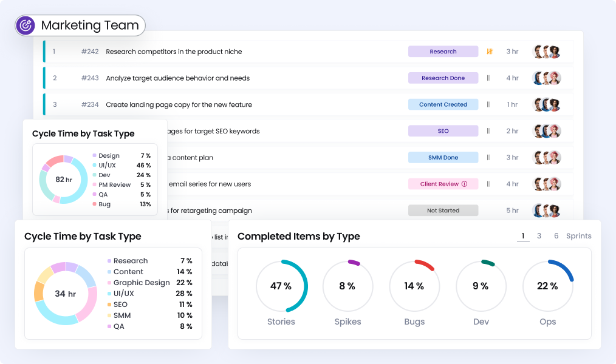Open the Content Created status dropdown
Image resolution: width=616 pixels, height=364 pixels.
click(x=443, y=104)
